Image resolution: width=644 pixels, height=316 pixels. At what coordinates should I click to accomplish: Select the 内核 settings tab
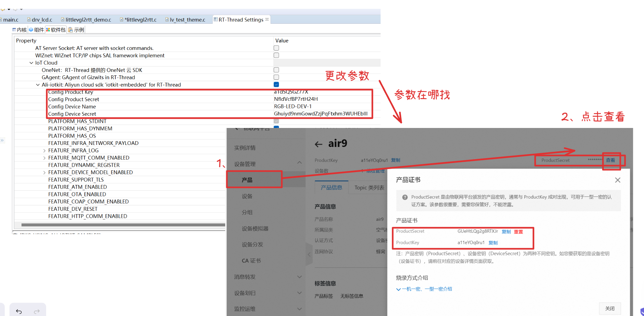coord(19,30)
